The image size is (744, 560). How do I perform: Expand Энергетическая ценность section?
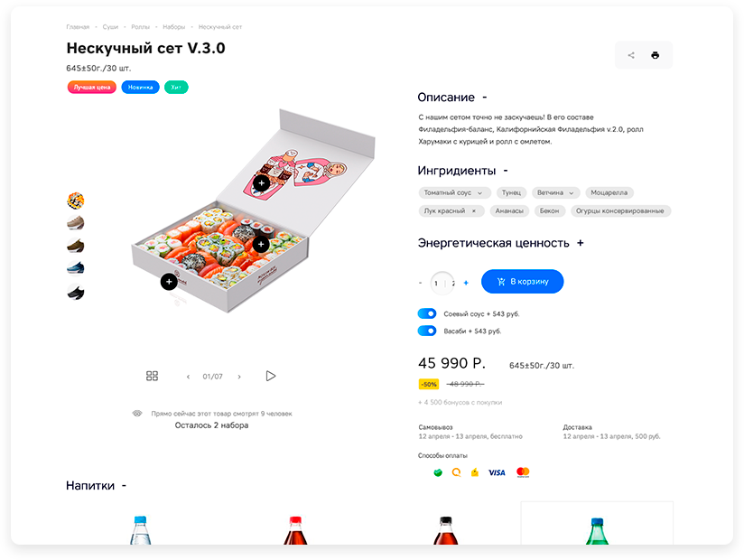[581, 243]
